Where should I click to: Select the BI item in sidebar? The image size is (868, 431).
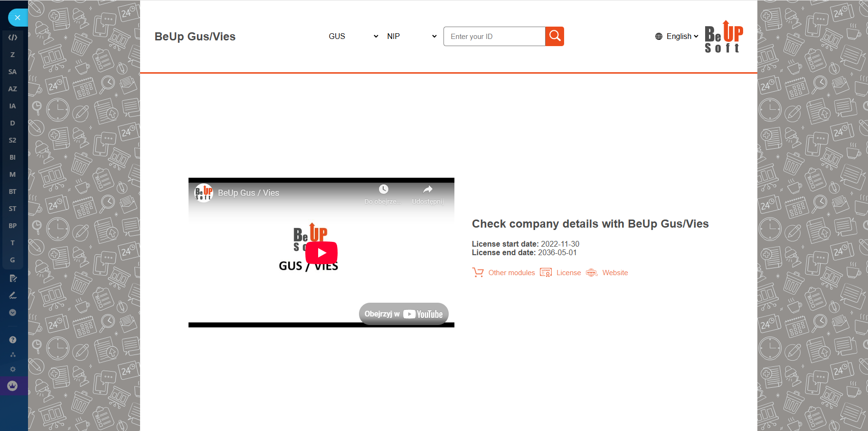[13, 157]
